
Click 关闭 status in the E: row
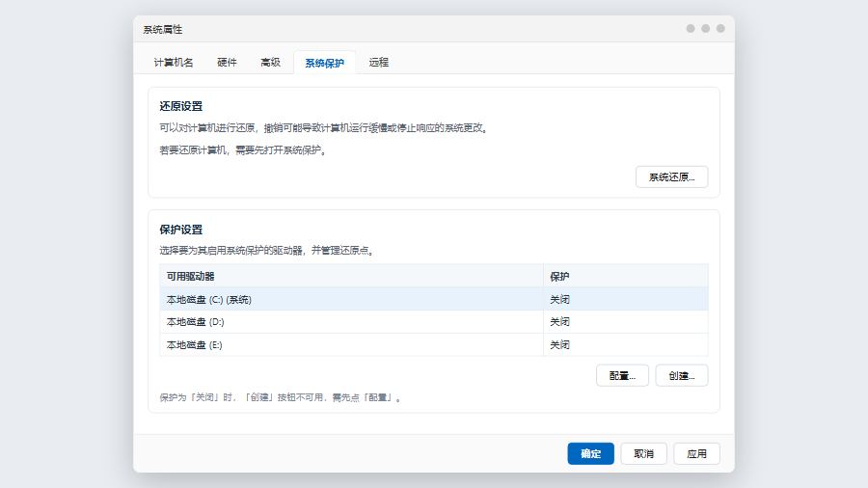coord(559,344)
